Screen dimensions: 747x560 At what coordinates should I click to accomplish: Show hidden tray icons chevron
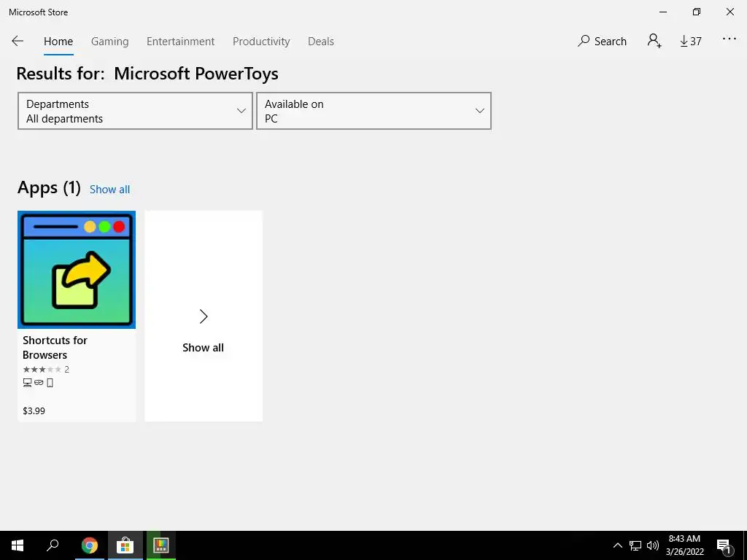coord(617,545)
